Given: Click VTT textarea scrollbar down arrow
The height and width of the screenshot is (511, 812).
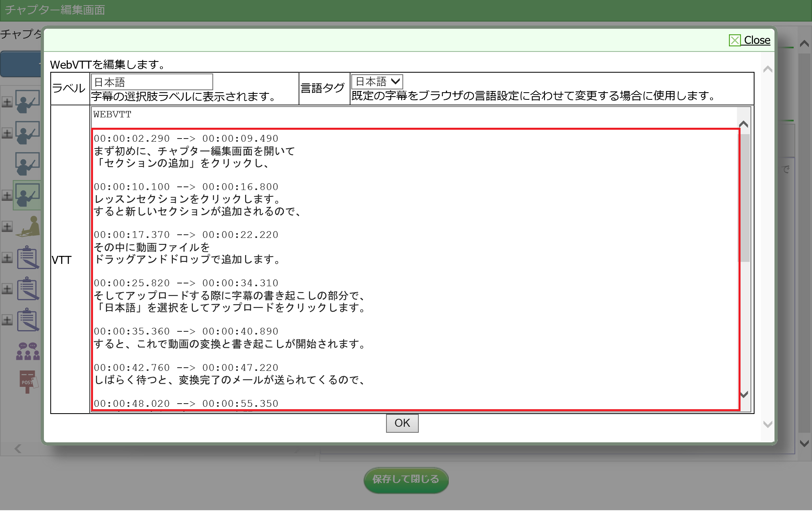Looking at the screenshot, I should tap(743, 394).
